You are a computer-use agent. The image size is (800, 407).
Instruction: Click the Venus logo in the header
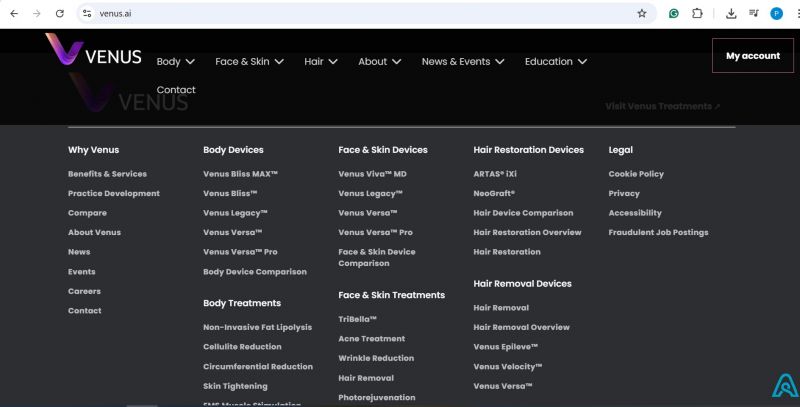pyautogui.click(x=93, y=49)
